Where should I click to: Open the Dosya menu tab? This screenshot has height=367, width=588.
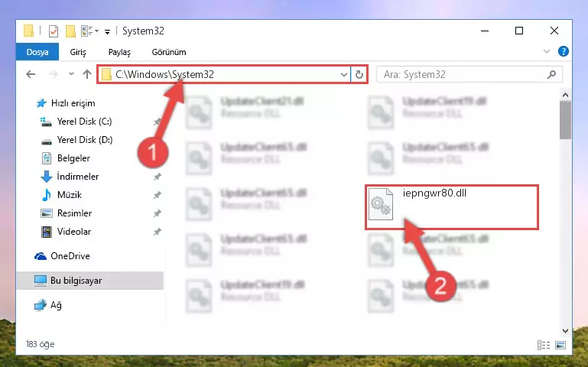pos(37,52)
